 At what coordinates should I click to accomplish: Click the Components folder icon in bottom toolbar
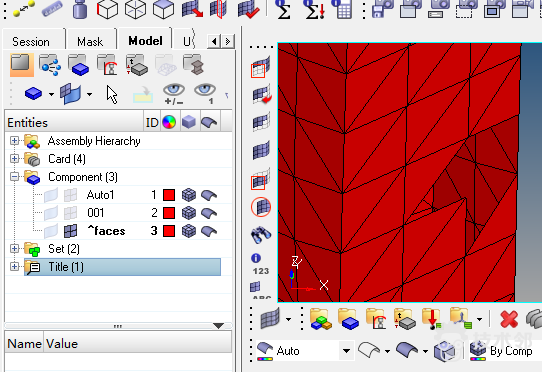349,318
